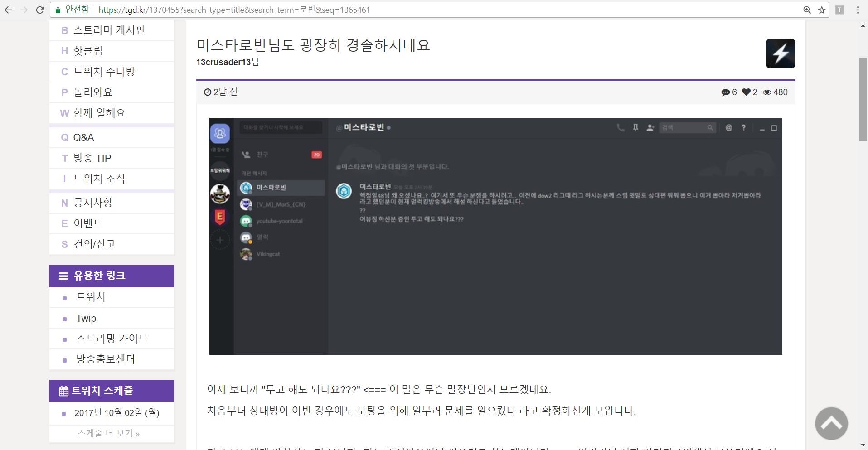Image resolution: width=868 pixels, height=450 pixels.
Task: Open the 이벤트 board
Action: coord(112,224)
